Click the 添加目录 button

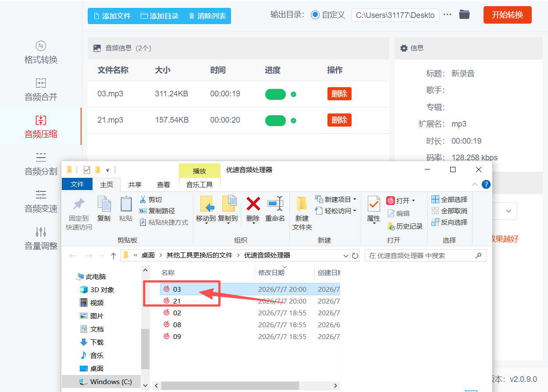(160, 16)
